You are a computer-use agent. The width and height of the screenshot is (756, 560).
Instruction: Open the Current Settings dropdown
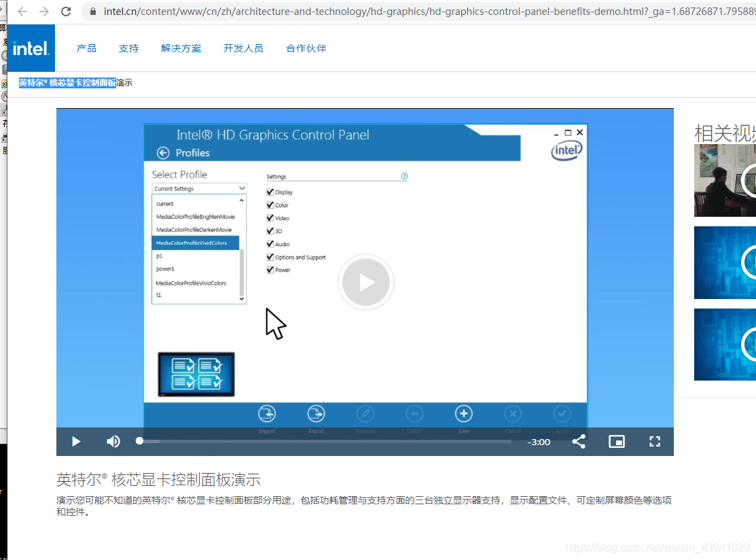pyautogui.click(x=199, y=189)
